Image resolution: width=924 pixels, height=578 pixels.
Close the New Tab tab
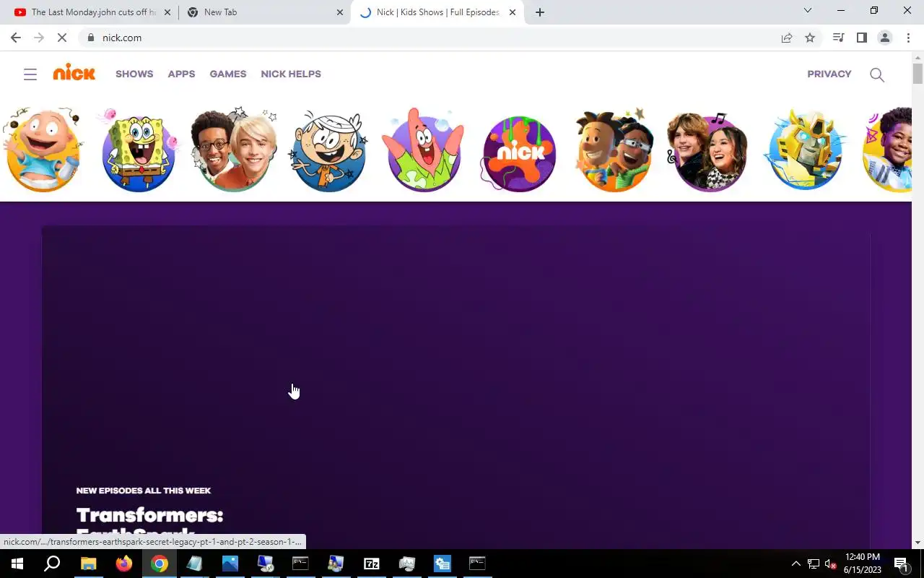340,12
